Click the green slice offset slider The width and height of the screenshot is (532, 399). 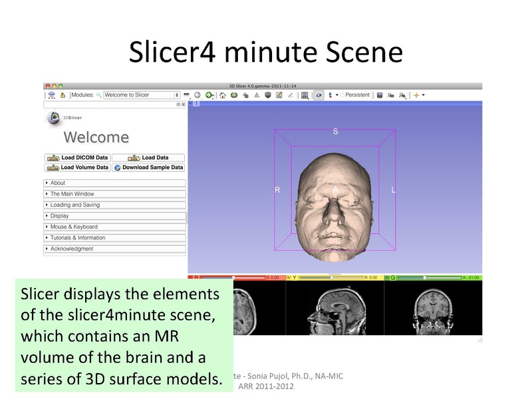click(x=430, y=277)
